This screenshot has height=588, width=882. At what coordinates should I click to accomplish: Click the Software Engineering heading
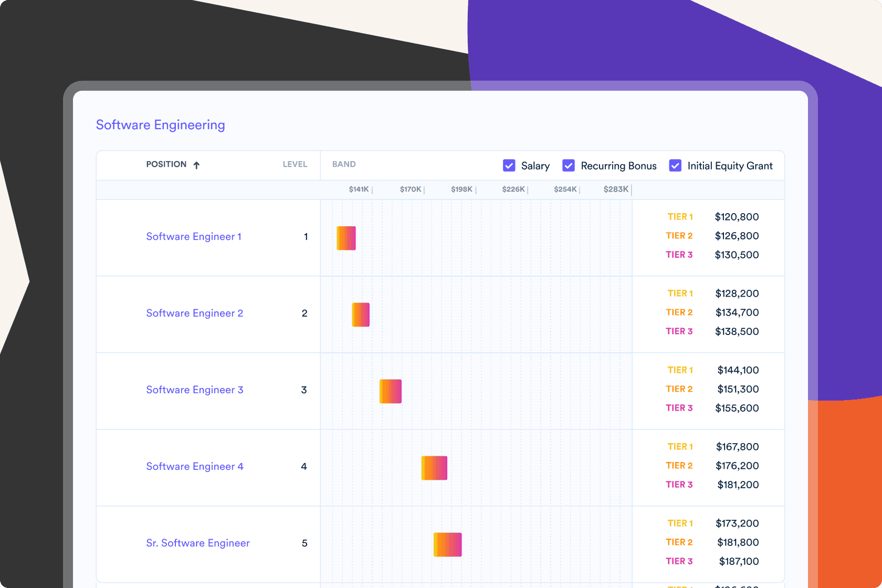click(x=161, y=125)
